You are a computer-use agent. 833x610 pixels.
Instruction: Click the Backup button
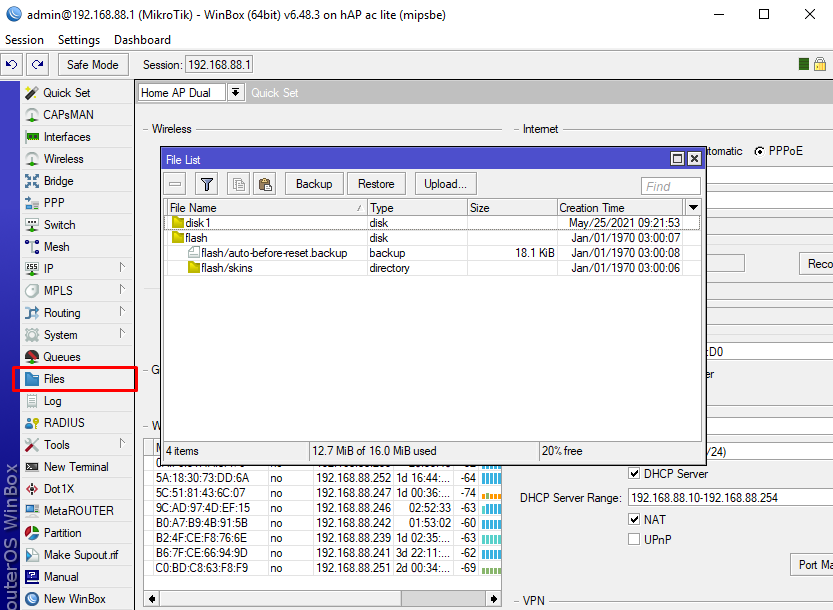click(314, 184)
